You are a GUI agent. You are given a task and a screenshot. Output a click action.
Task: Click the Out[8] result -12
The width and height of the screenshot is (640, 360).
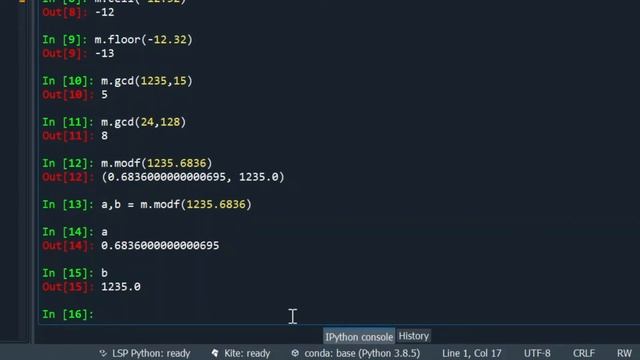pos(104,12)
